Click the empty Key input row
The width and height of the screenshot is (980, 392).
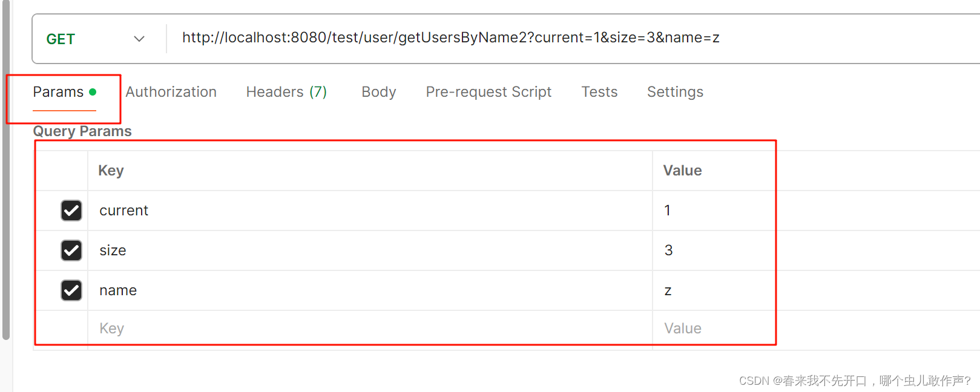[x=242, y=328]
